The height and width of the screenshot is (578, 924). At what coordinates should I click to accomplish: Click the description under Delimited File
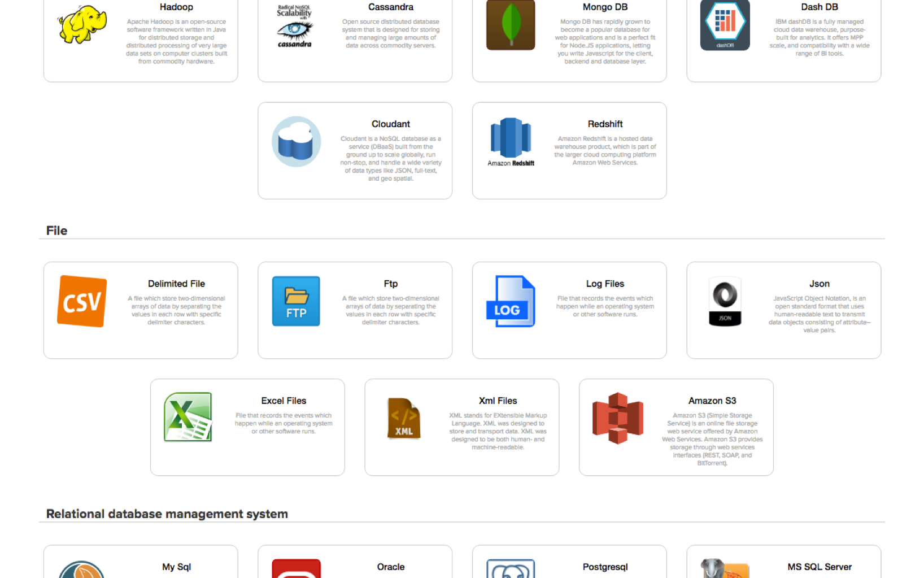pos(176,311)
